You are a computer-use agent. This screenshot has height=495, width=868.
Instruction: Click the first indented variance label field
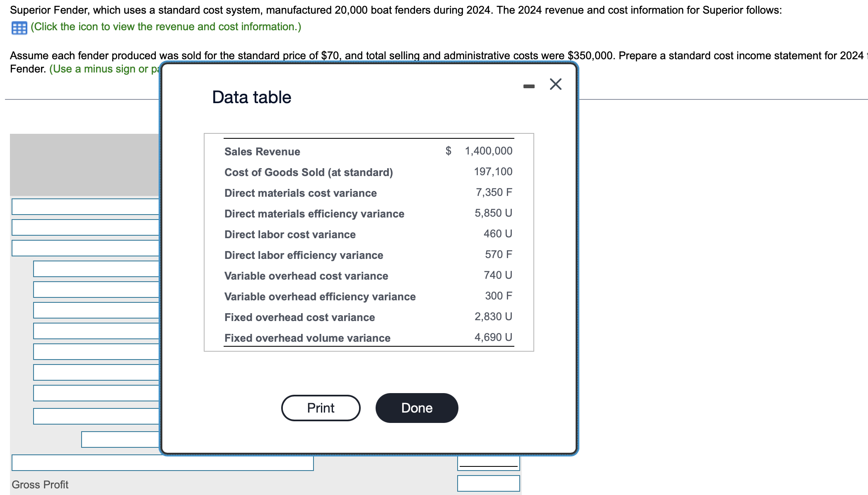[96, 269]
